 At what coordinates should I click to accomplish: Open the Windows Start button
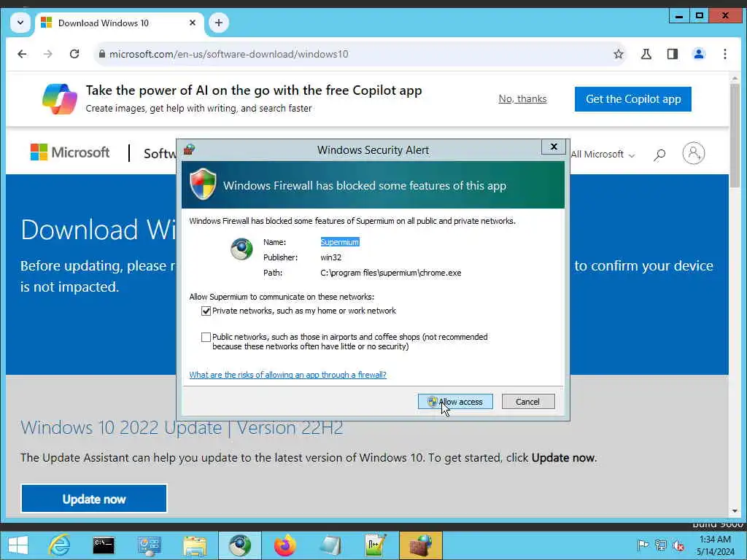18,545
